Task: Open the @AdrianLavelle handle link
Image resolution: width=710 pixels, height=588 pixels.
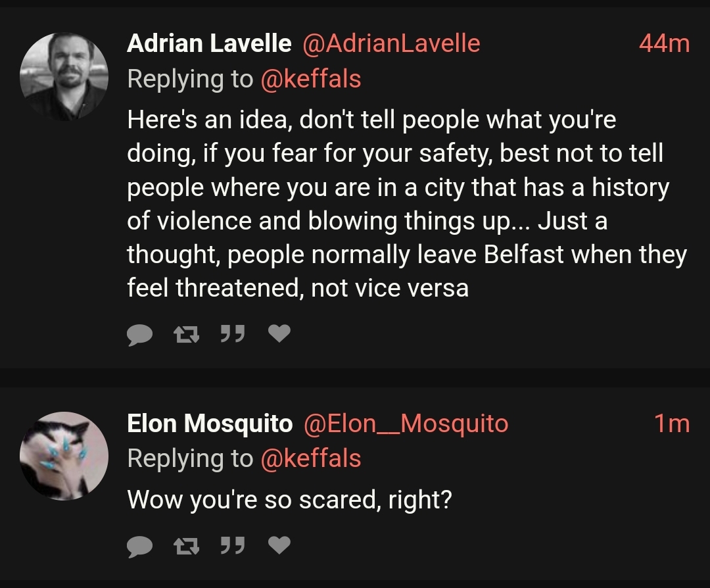Action: click(391, 44)
